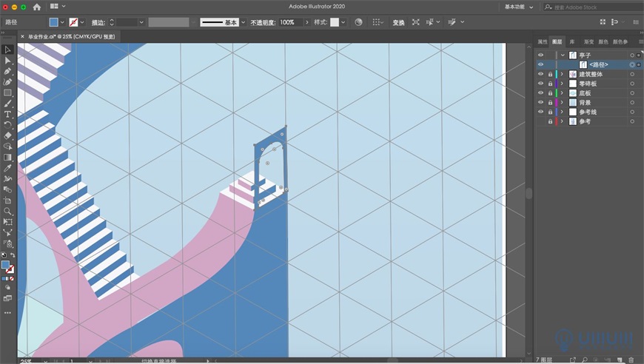Select the Warp tool
Image resolution: width=644 pixels, height=364 pixels.
coord(7,178)
